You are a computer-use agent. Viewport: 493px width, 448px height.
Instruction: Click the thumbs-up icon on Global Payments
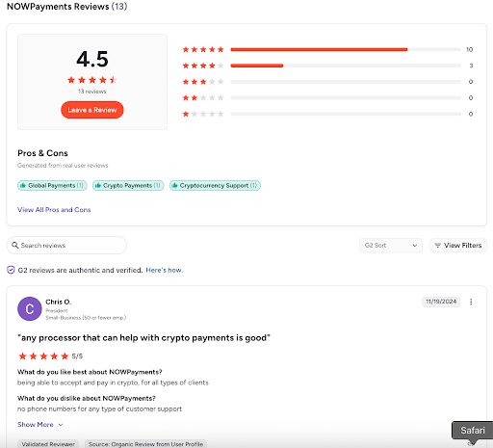[x=23, y=185]
